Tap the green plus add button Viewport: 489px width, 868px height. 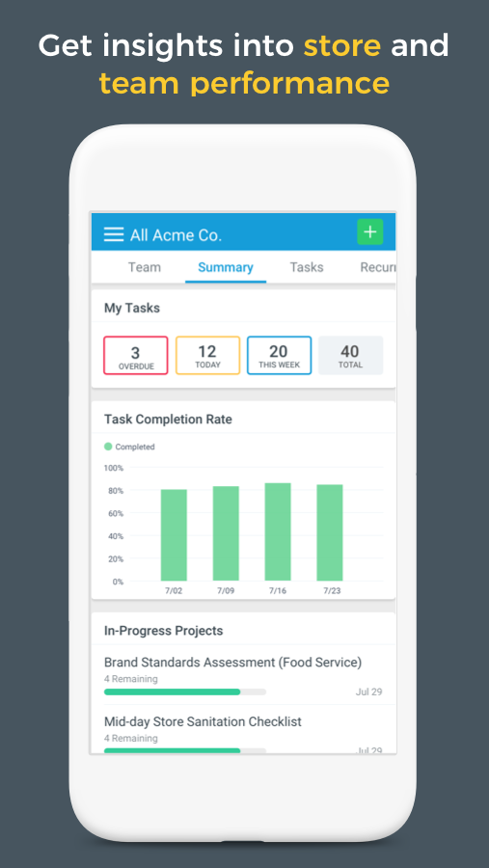tap(370, 231)
